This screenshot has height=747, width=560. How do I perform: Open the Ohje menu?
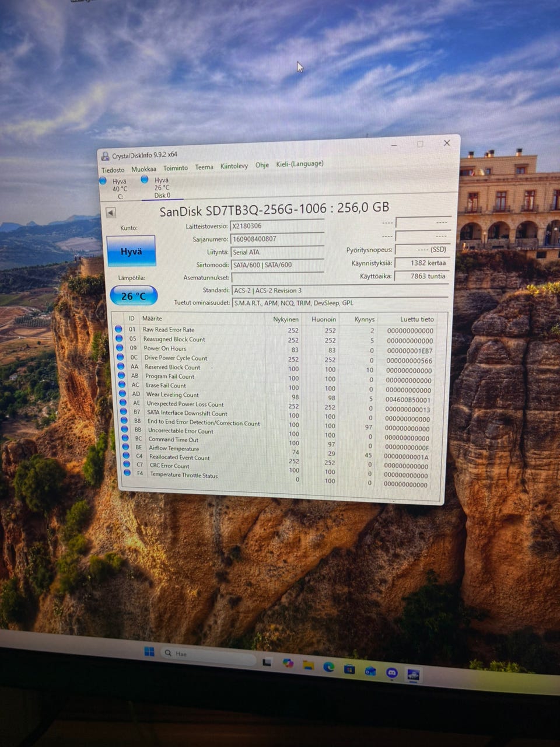262,165
